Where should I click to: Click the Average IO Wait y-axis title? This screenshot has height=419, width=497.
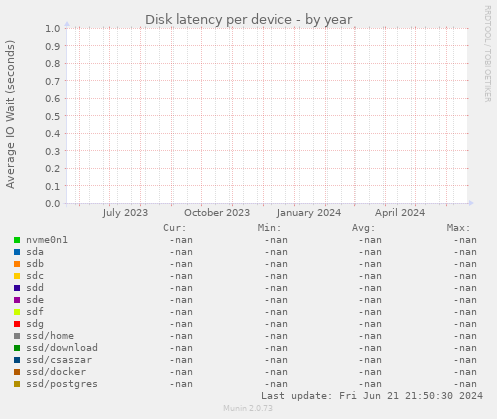[10, 114]
